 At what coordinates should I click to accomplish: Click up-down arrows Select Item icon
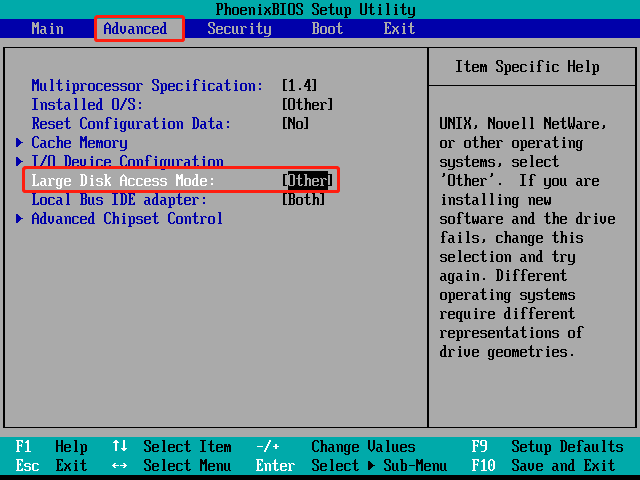120,446
